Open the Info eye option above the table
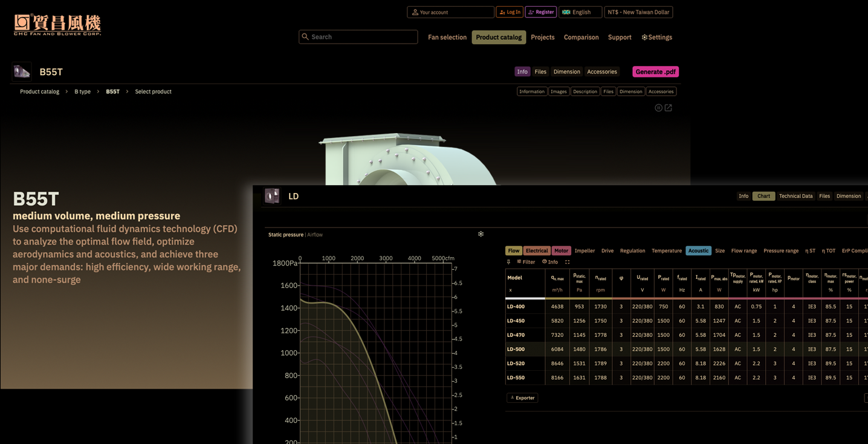 pyautogui.click(x=550, y=262)
